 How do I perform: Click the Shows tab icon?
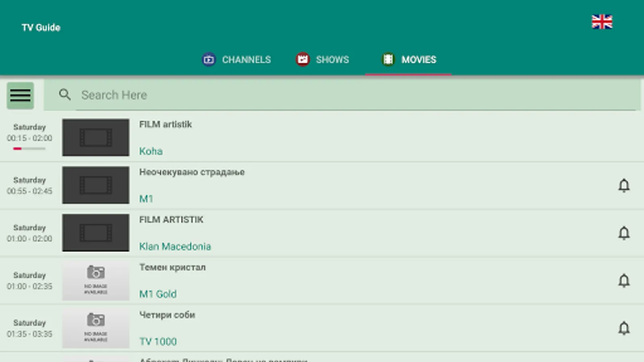pos(303,60)
